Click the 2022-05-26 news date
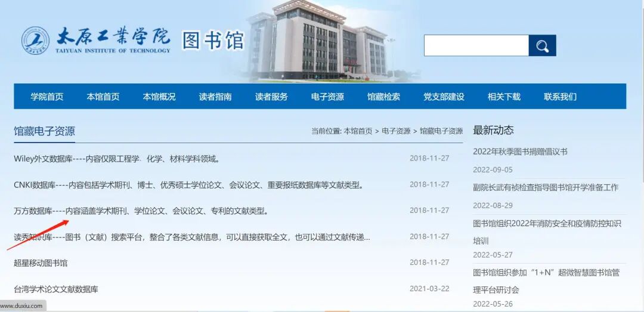644x312 pixels. click(x=493, y=304)
